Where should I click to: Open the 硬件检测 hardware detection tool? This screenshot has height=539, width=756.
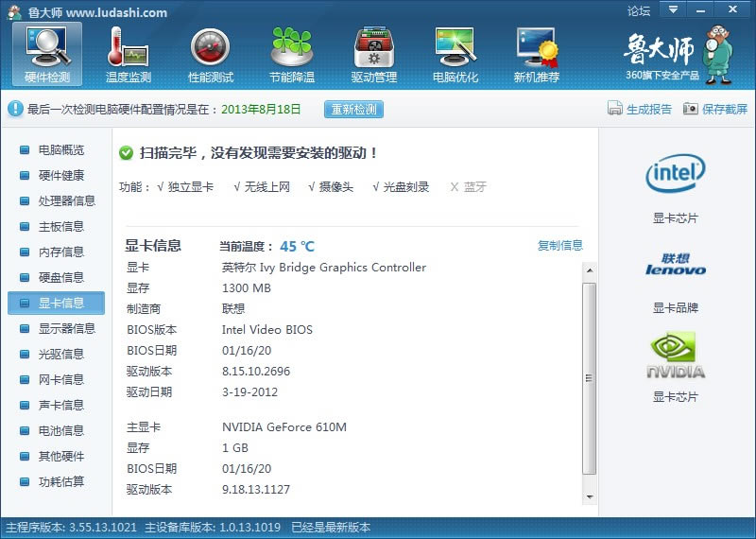pyautogui.click(x=47, y=55)
